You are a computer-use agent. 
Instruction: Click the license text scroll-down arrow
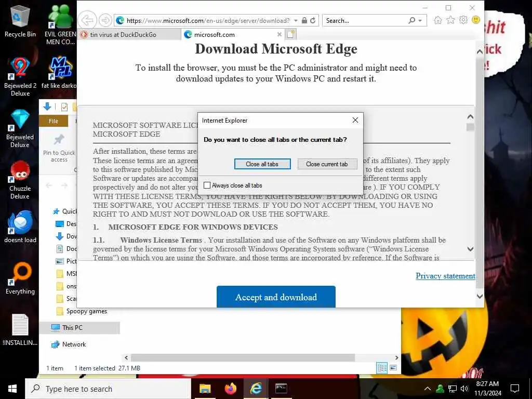click(x=470, y=249)
